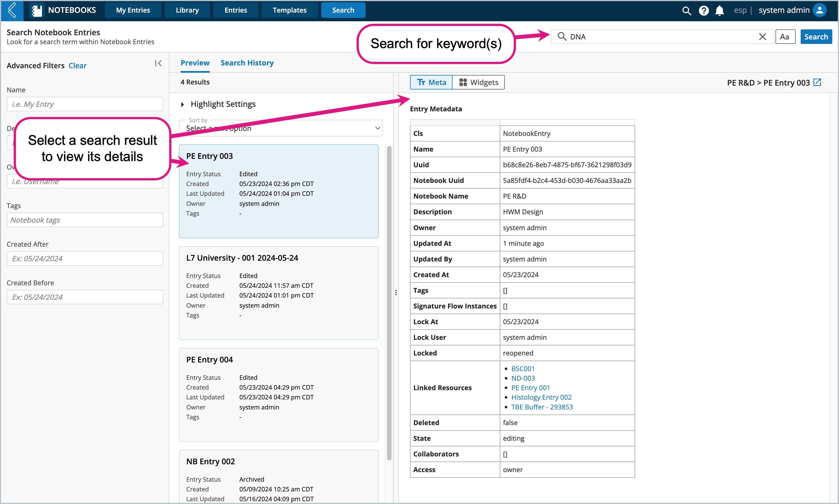Open the ND-003 linked resource
The image size is (839, 504).
click(523, 378)
